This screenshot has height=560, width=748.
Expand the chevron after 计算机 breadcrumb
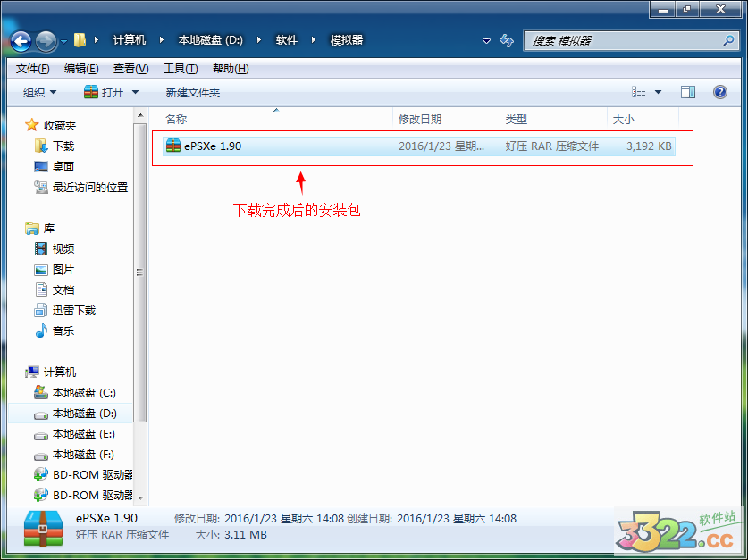162,40
